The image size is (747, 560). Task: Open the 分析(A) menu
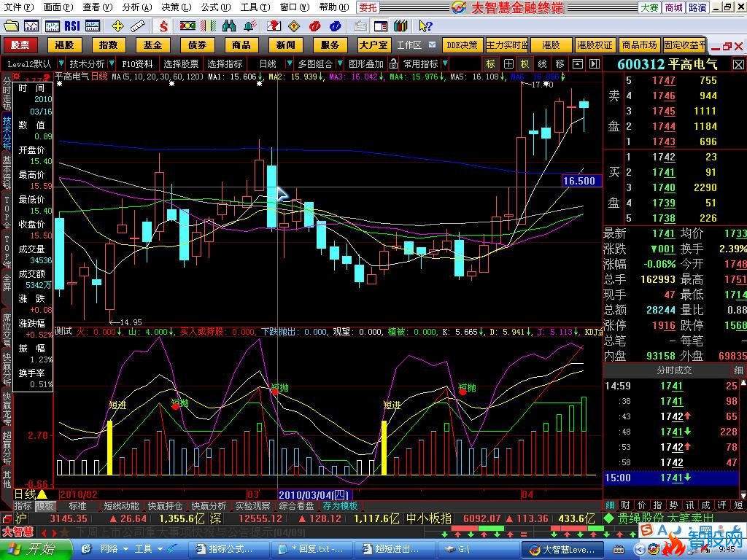[x=136, y=7]
